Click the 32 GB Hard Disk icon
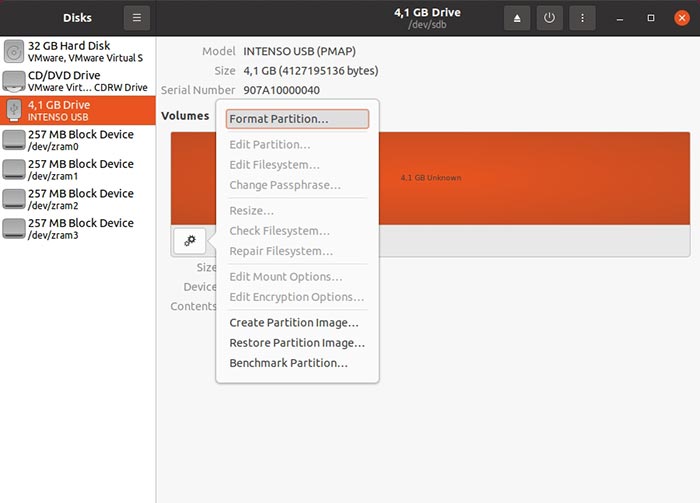The height and width of the screenshot is (503, 700). click(x=14, y=52)
